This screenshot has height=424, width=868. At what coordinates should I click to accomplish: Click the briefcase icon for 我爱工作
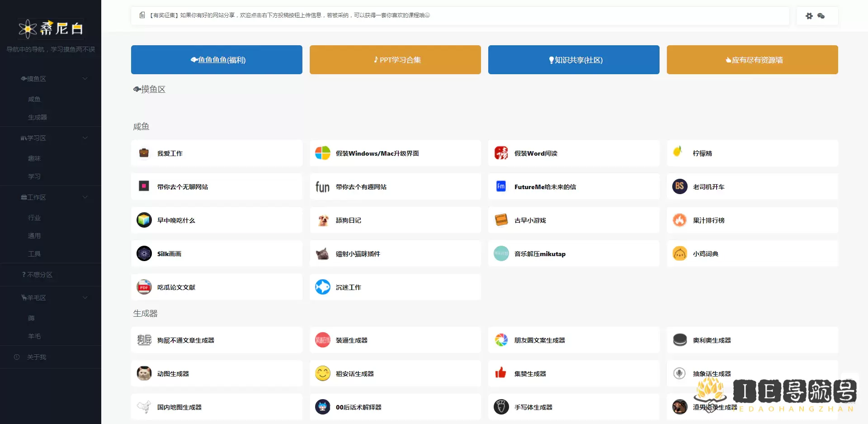pos(144,153)
